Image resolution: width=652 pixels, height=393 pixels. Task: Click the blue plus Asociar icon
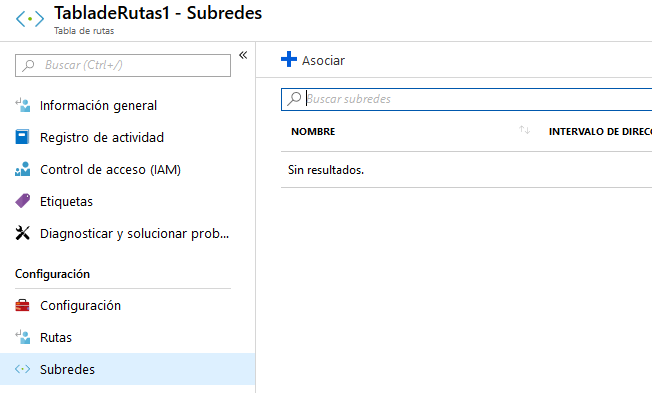click(x=289, y=59)
